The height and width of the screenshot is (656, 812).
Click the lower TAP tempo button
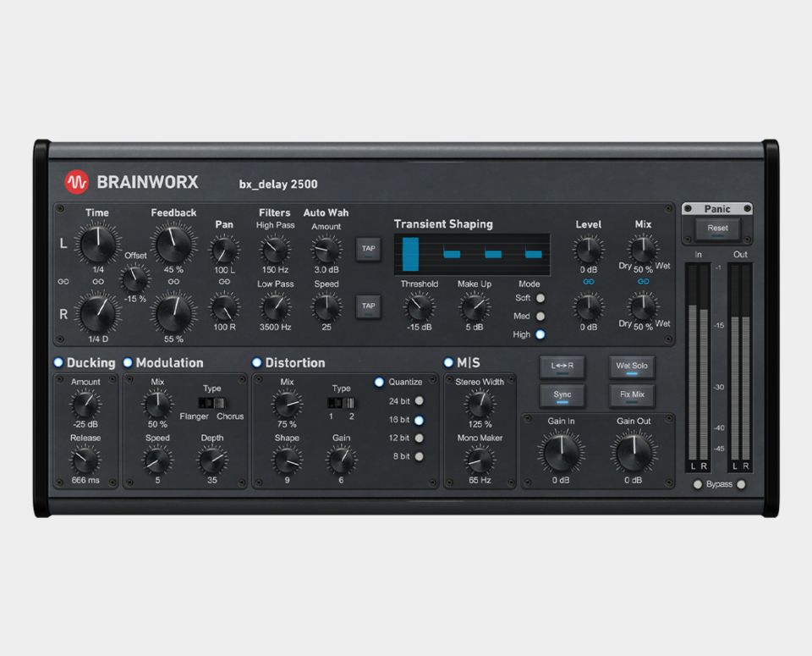[369, 306]
